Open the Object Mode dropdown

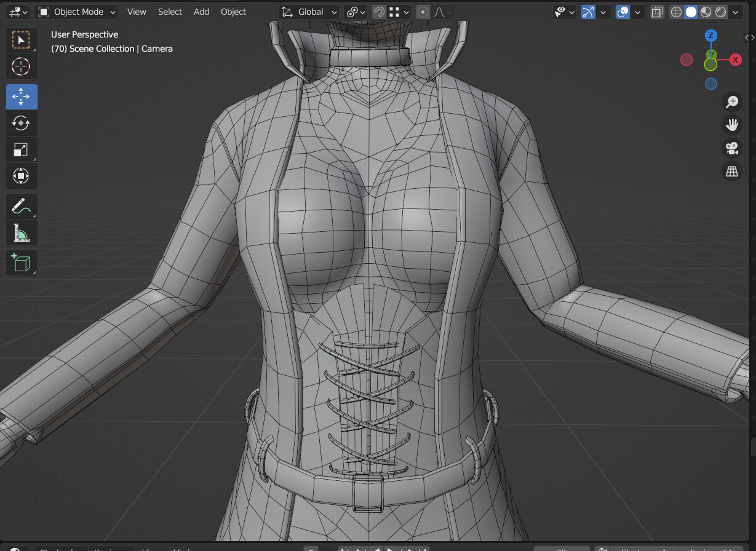click(76, 12)
